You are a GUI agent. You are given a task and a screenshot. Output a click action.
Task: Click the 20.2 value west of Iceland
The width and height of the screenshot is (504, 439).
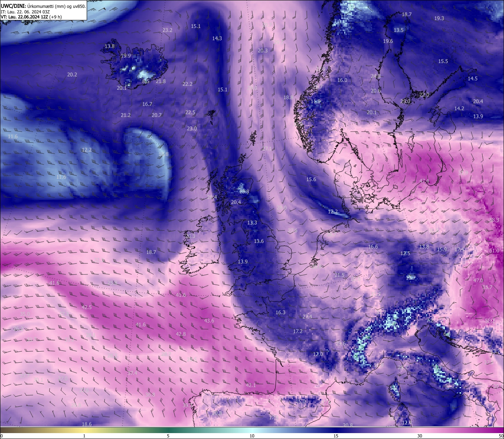72,75
